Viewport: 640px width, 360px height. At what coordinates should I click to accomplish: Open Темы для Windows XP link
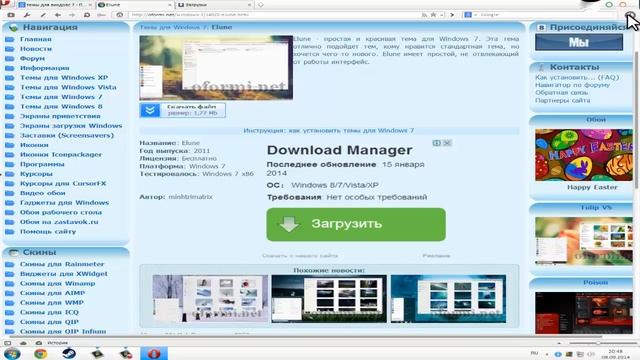(x=64, y=78)
